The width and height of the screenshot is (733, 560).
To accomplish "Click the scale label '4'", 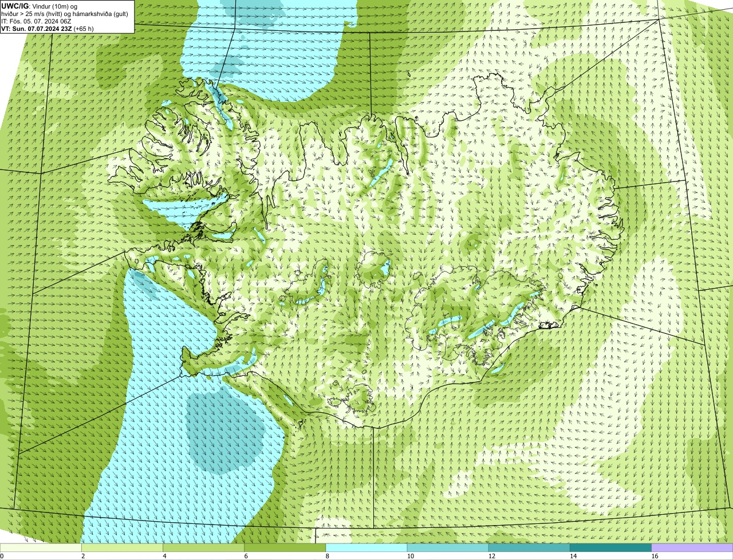I will (x=164, y=556).
